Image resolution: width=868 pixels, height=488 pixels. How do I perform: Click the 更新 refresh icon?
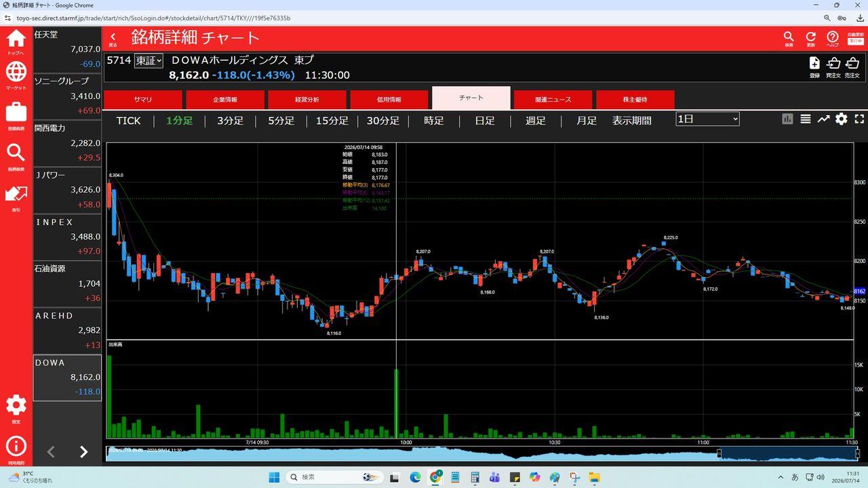click(x=810, y=39)
